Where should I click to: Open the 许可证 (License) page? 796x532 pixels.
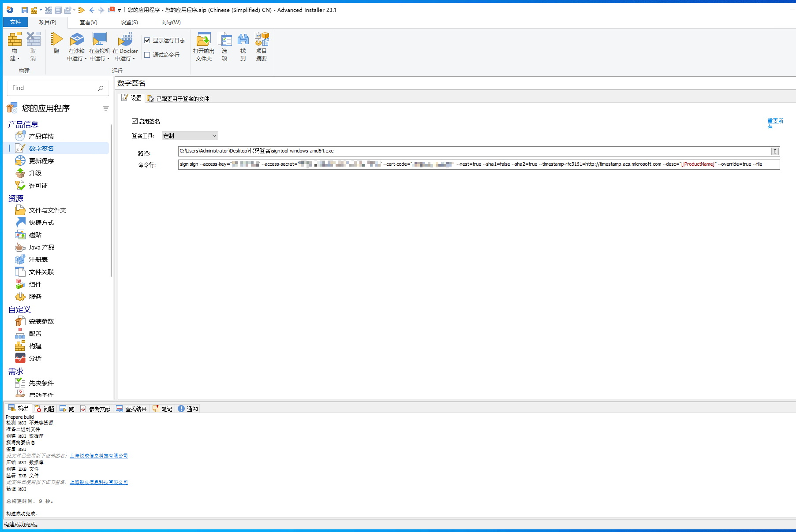tap(38, 186)
